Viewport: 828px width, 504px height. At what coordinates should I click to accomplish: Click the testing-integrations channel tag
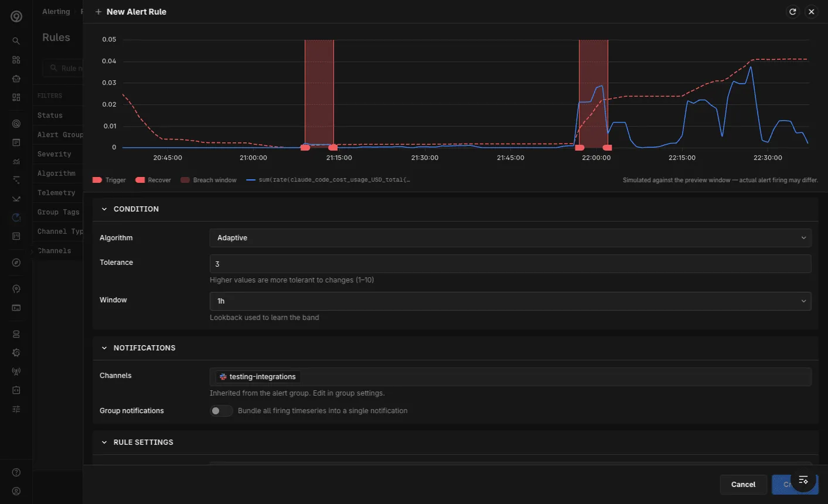click(x=258, y=377)
